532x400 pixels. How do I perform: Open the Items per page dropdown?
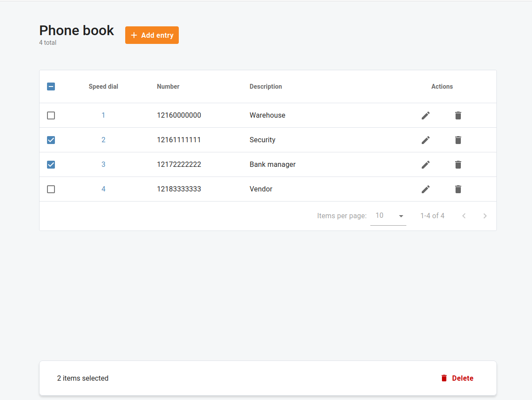point(388,216)
